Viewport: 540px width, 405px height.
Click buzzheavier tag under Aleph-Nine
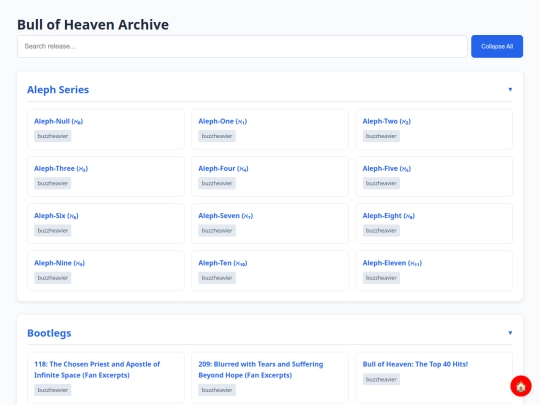(x=52, y=278)
